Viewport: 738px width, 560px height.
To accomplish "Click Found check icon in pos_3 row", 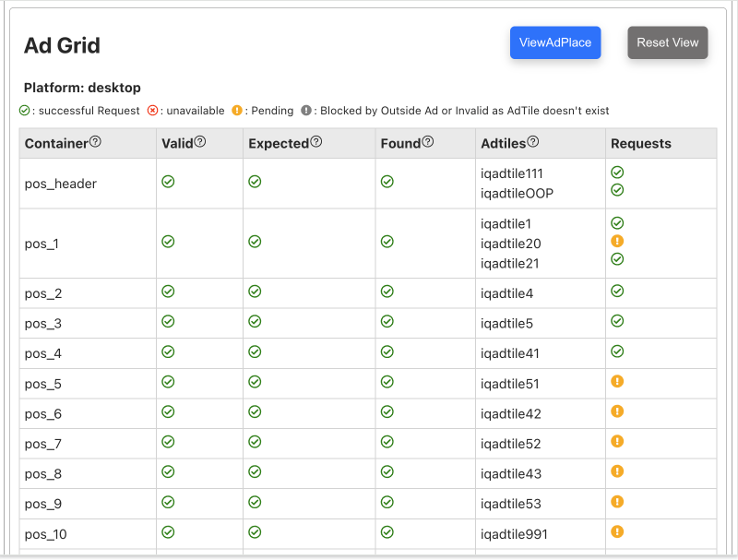I will 387,321.
